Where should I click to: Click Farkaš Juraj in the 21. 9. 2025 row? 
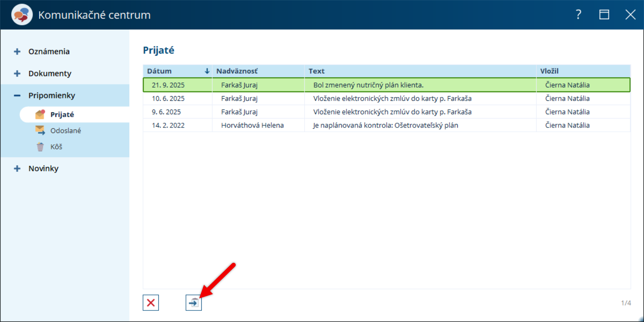[x=239, y=85]
